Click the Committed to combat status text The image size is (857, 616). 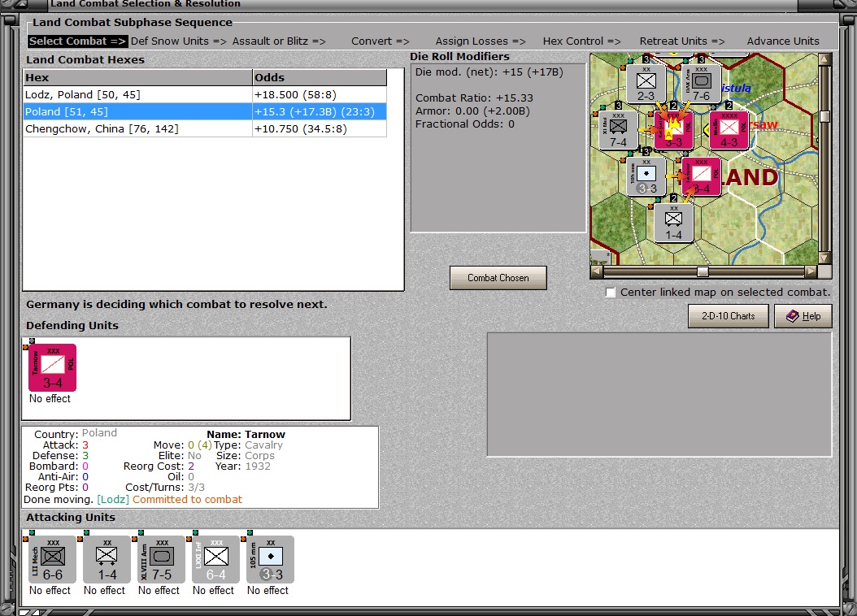click(x=187, y=499)
